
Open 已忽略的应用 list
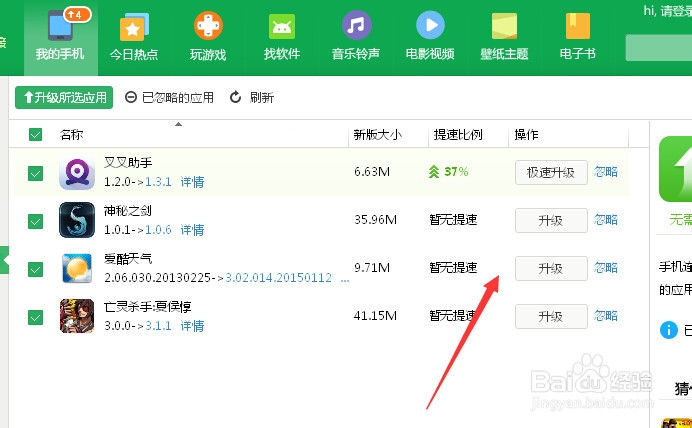(169, 98)
